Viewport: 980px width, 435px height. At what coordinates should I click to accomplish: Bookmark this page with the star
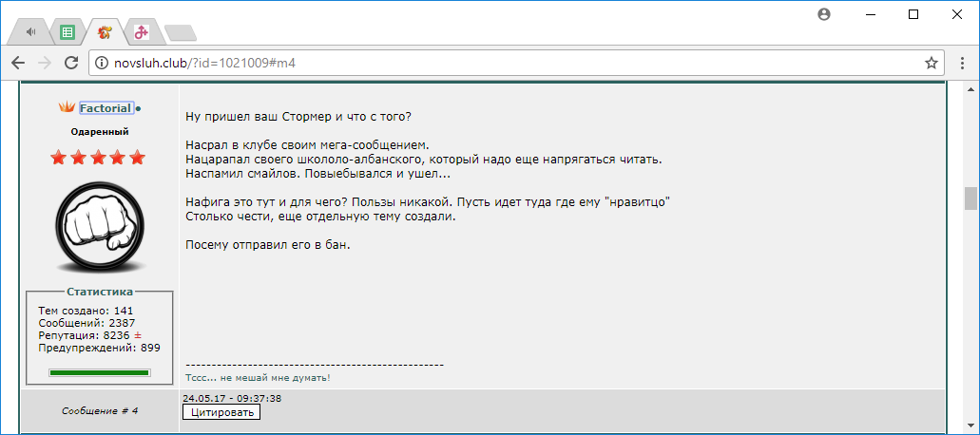click(x=932, y=63)
